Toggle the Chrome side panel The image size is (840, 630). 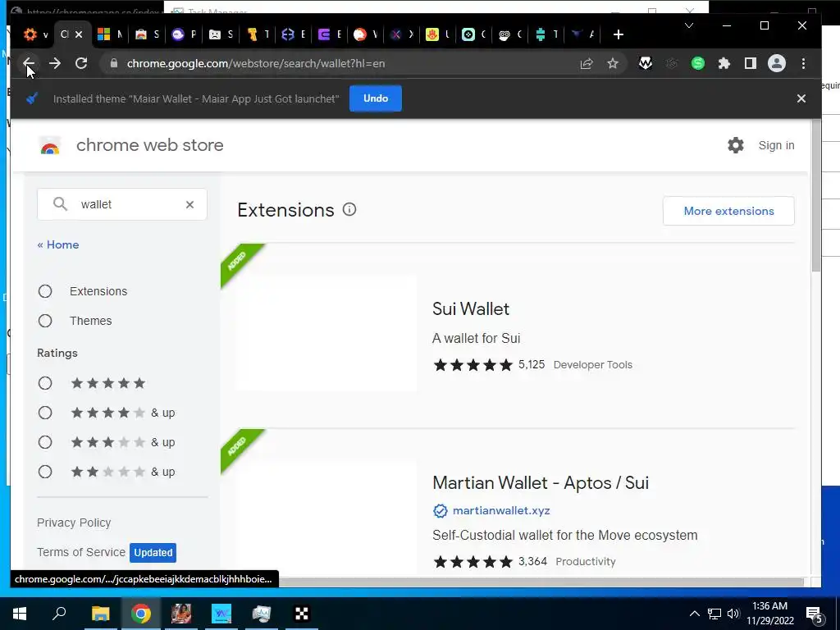(751, 64)
